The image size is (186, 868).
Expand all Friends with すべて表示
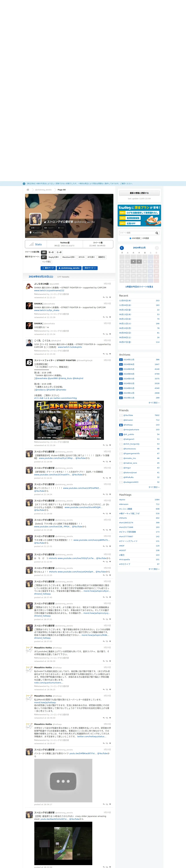point(154,487)
